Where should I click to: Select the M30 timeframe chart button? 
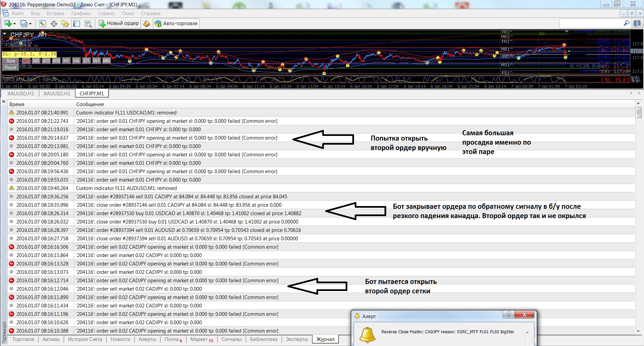click(56, 61)
